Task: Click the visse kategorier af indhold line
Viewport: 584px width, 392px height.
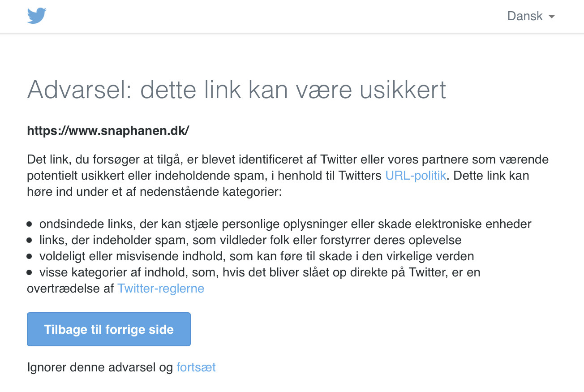Action: point(260,272)
